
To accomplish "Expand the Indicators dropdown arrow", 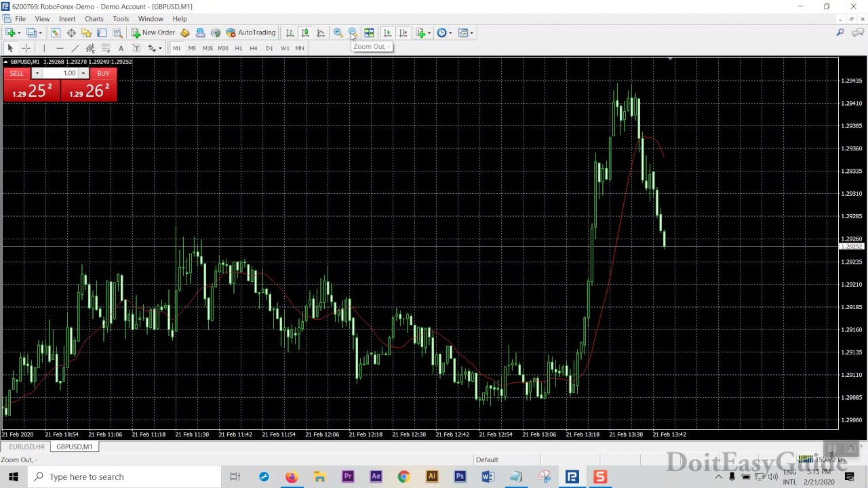I will (429, 33).
